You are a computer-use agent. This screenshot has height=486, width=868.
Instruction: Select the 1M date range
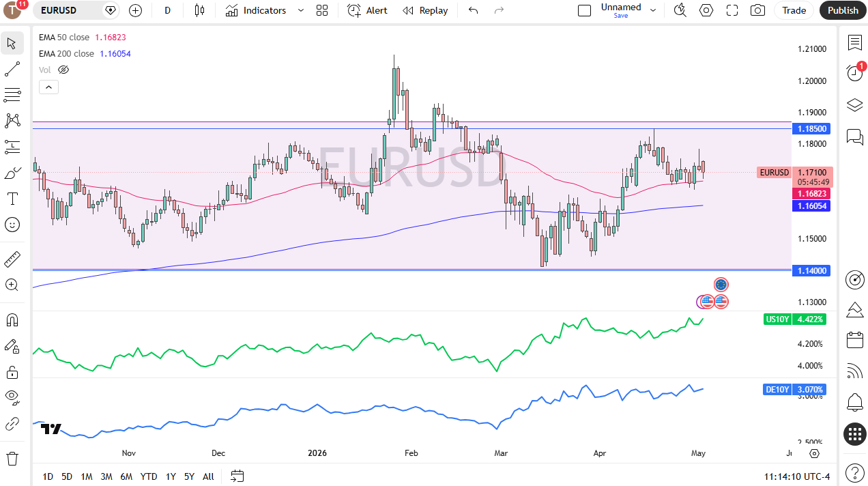click(x=87, y=476)
